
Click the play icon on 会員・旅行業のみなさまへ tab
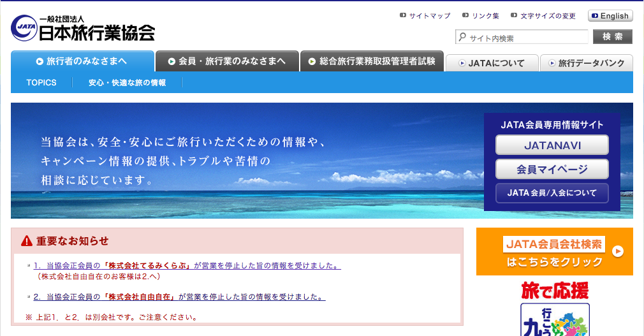tap(172, 62)
